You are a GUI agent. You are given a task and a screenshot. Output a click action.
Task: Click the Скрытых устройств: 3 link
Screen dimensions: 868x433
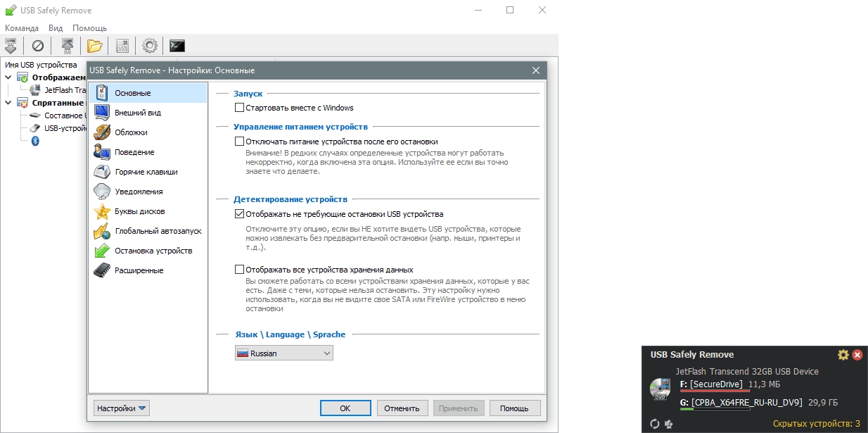point(817,423)
